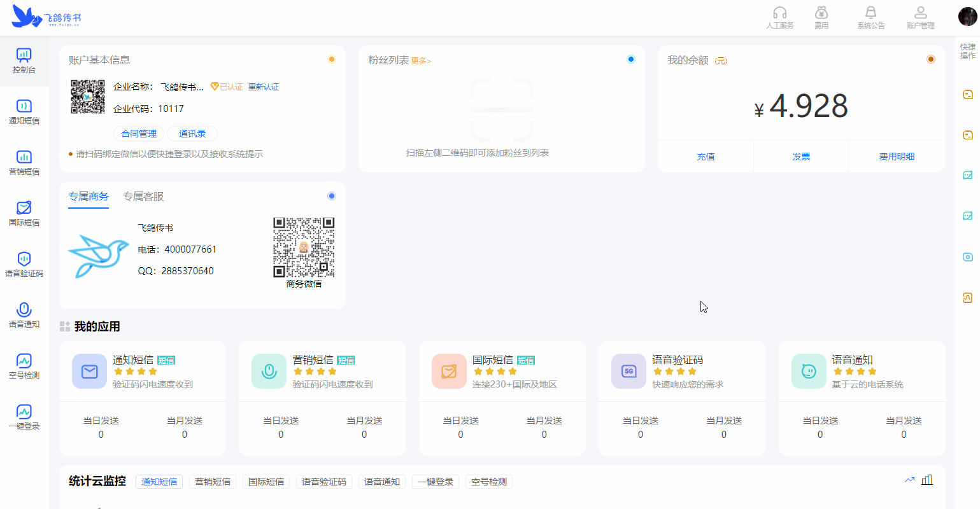Switch statistics to bar chart icon
Screen dimensions: 980x509
click(927, 480)
